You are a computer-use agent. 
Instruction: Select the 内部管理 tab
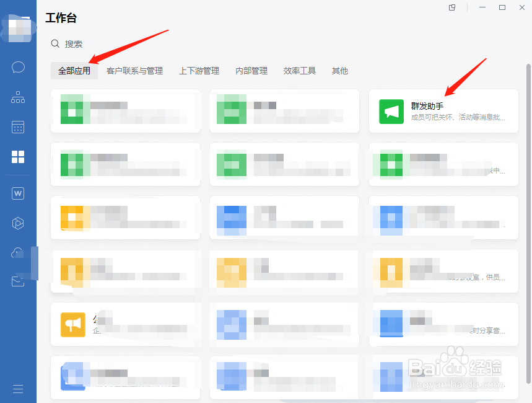251,71
